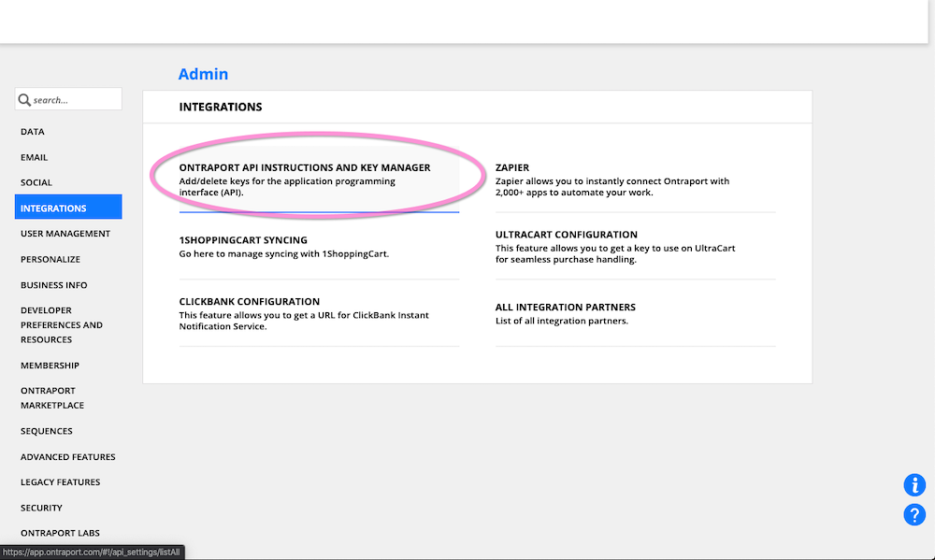The image size is (935, 560).
Task: Go to 1ShoppingCart Syncing settings
Action: 242,240
